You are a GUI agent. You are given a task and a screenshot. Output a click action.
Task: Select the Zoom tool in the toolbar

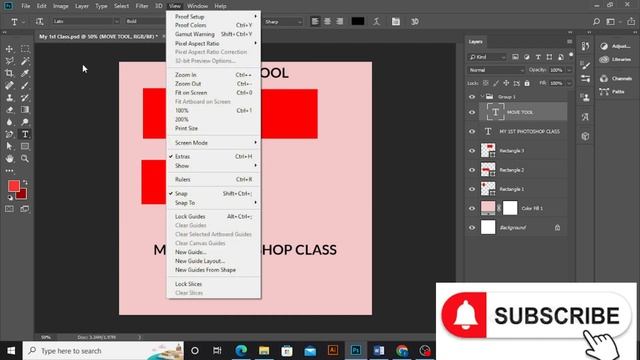tap(25, 158)
